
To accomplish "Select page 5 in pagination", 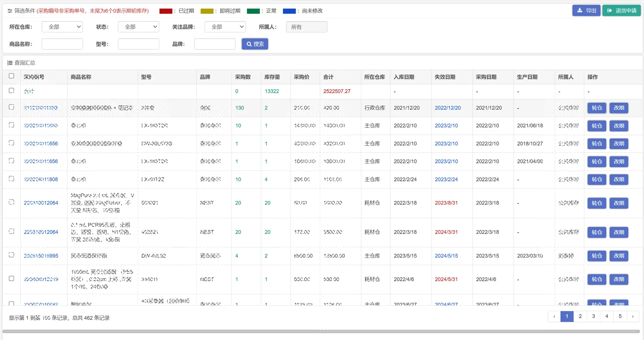I will [x=620, y=316].
